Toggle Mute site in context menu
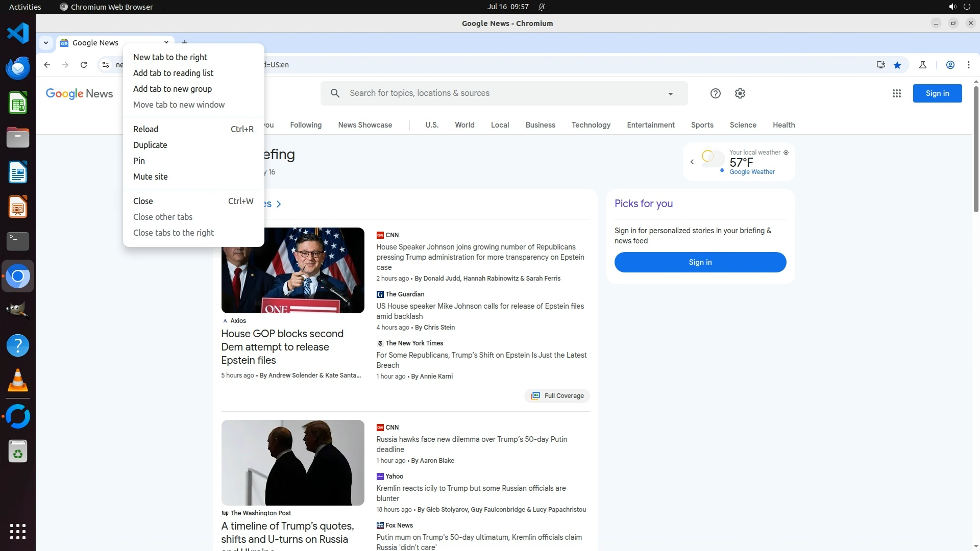The image size is (980, 551). click(x=150, y=177)
